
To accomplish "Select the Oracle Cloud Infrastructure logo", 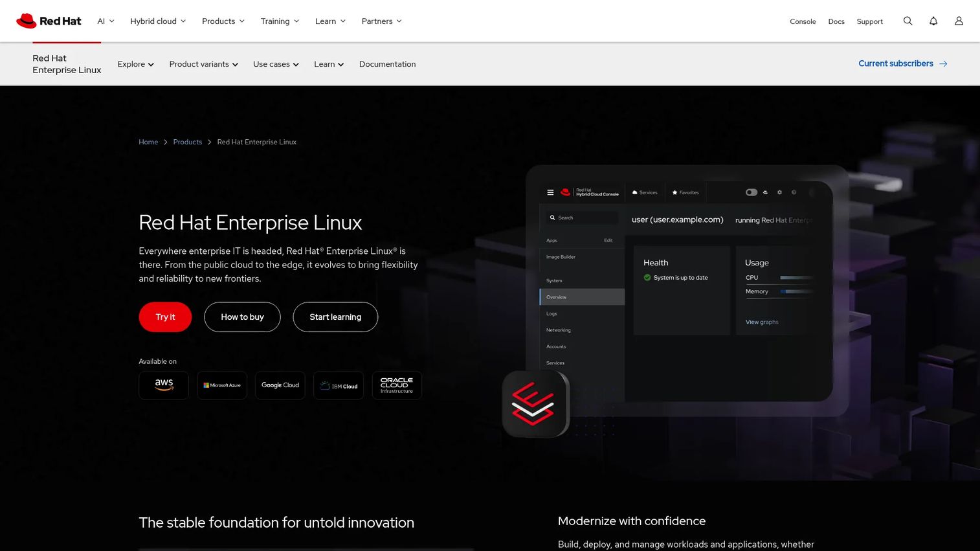I will tap(397, 385).
